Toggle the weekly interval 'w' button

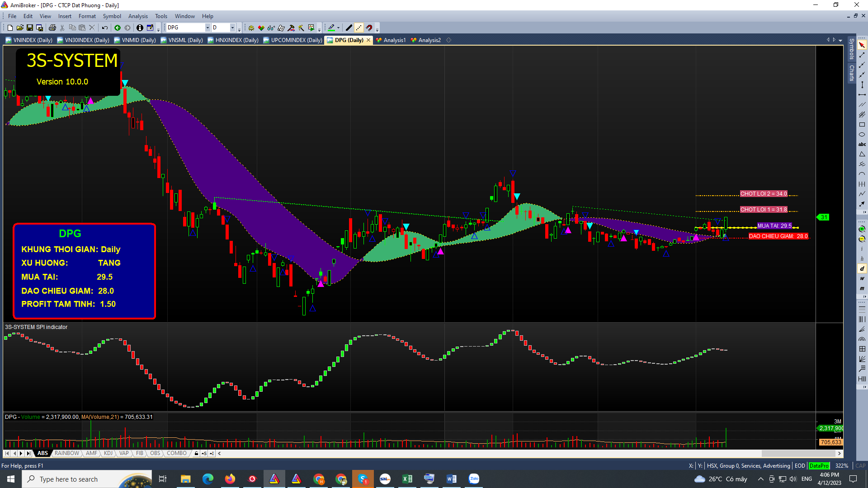(x=862, y=278)
